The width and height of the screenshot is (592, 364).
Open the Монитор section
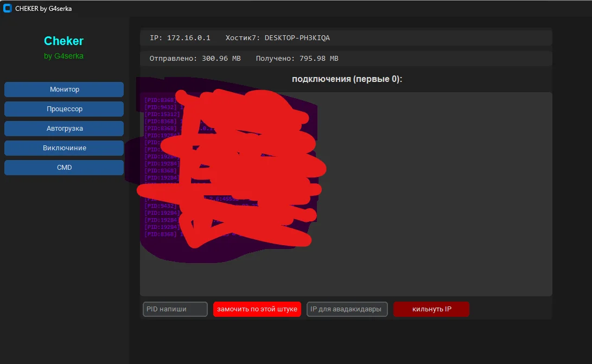click(x=64, y=90)
